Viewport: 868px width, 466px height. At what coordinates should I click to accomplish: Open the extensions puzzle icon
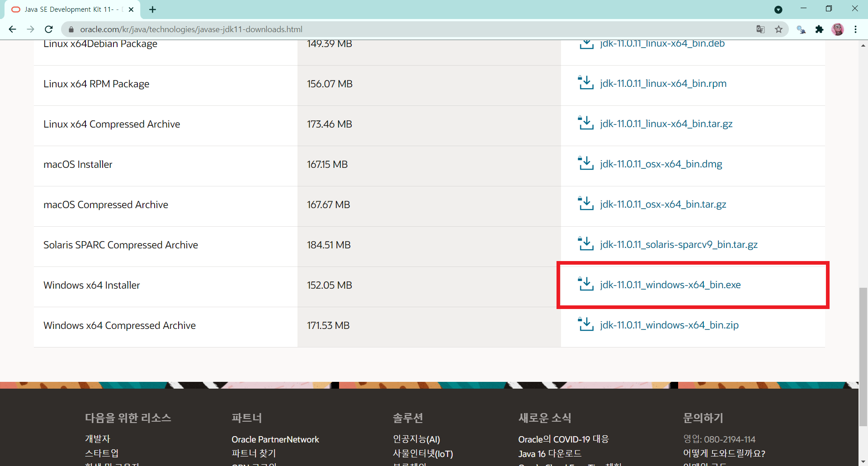819,29
